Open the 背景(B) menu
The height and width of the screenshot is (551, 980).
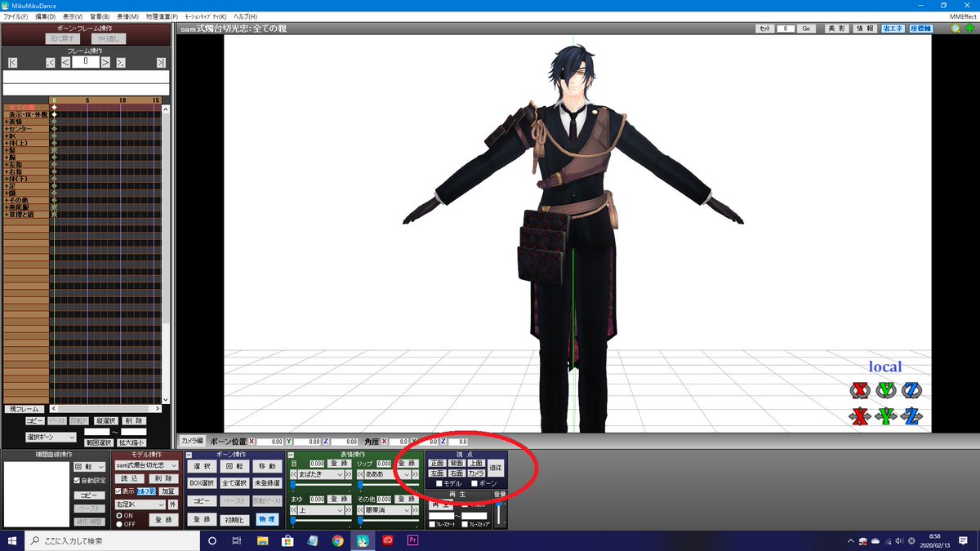point(100,16)
